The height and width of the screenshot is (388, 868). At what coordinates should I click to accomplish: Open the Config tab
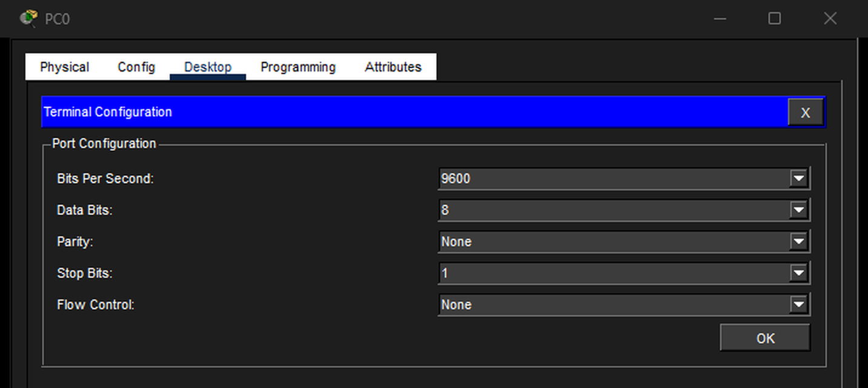click(x=136, y=67)
